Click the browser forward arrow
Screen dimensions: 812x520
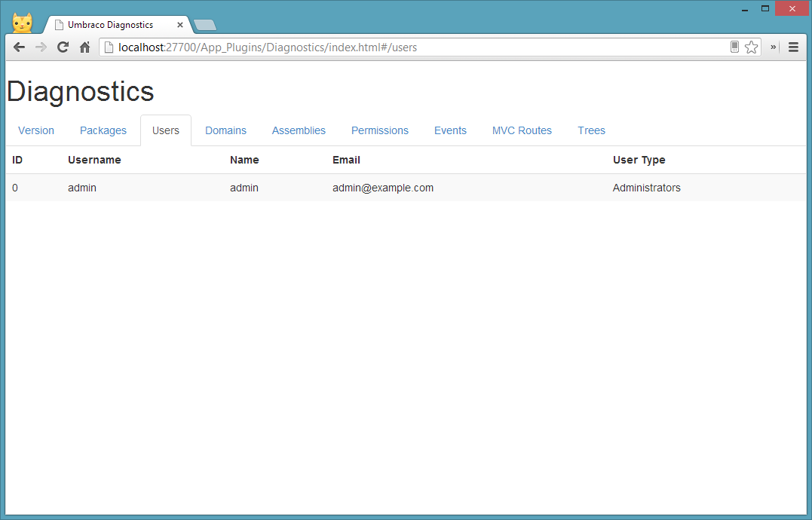point(41,47)
